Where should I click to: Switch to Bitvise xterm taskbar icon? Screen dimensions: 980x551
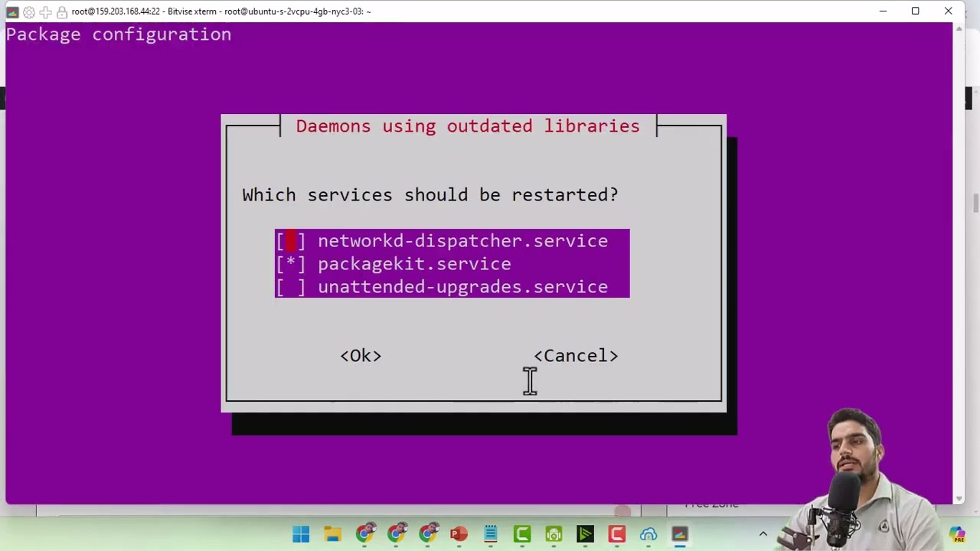tap(680, 534)
